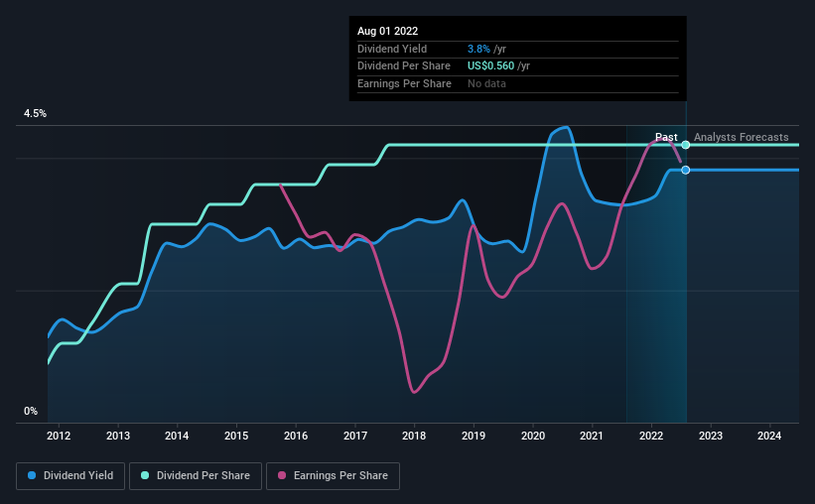Screen dimensions: 815x504
Task: Click the 2018 x-axis year label
Action: [414, 436]
